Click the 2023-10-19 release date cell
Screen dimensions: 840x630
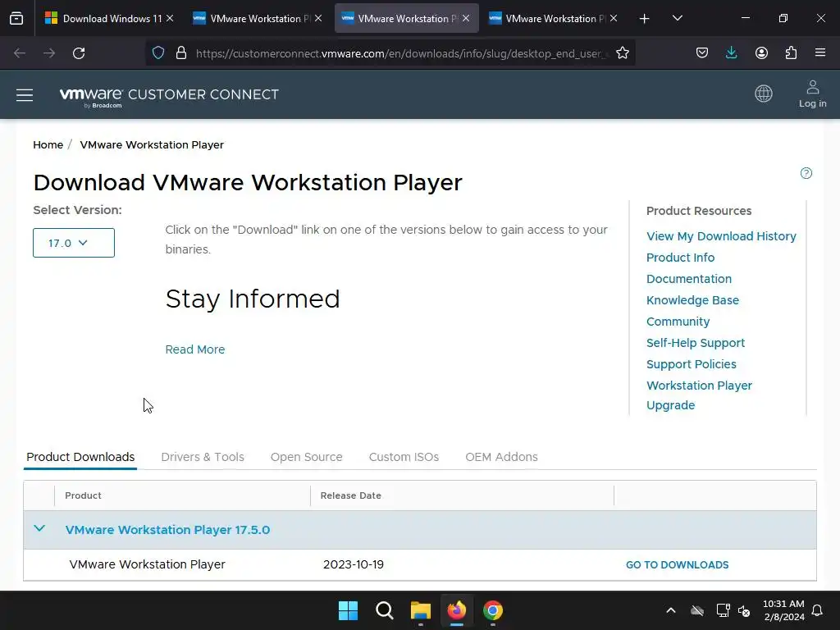[x=354, y=564]
